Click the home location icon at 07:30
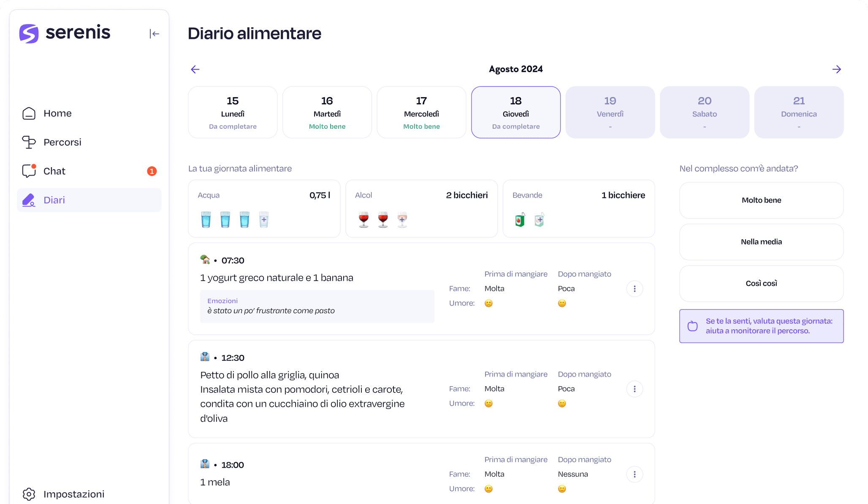 click(x=205, y=260)
